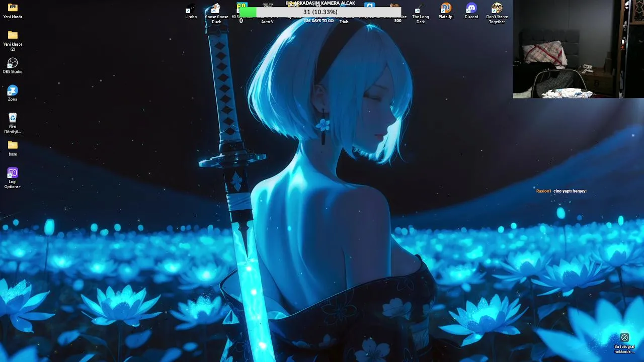Open the Zona desktop shortcut
The width and height of the screenshot is (644, 362).
[13, 93]
